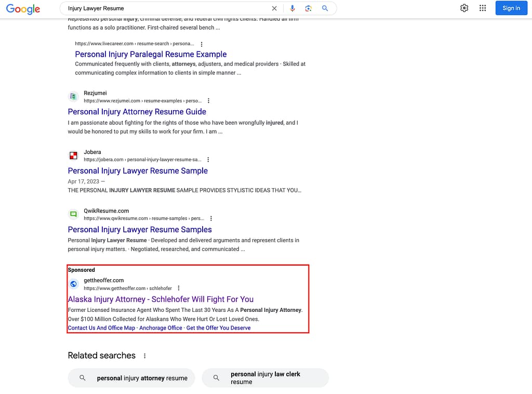
Task: Click the Jobera site name
Action: 92,152
